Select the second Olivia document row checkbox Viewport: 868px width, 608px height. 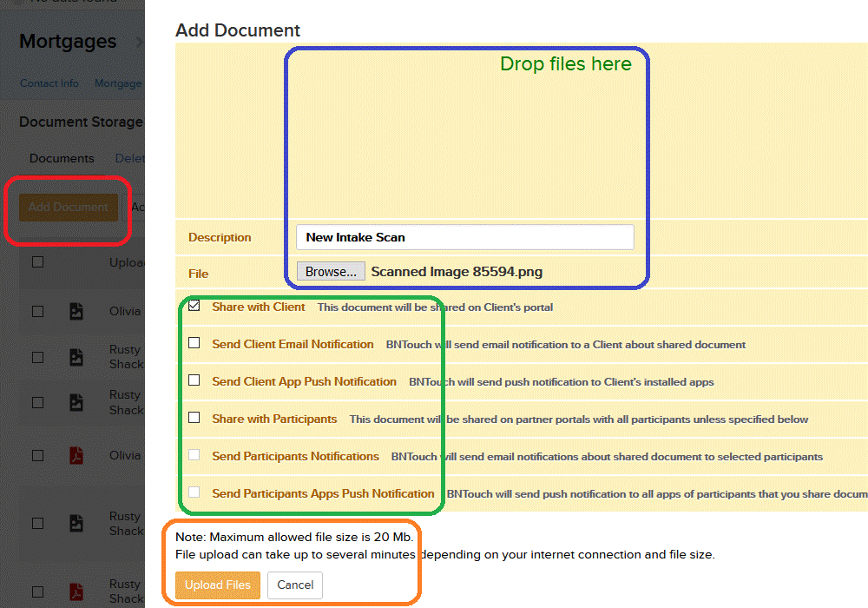37,455
